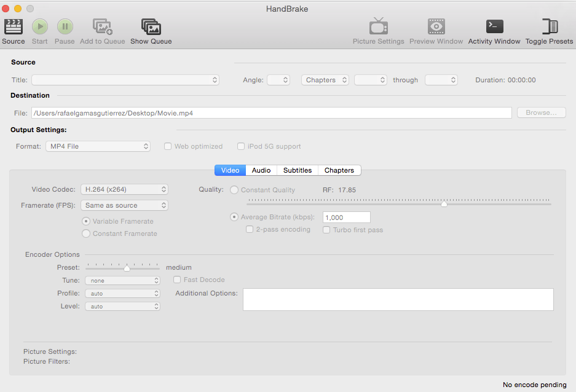Switch to the Audio tab
The image size is (576, 392).
coord(261,170)
